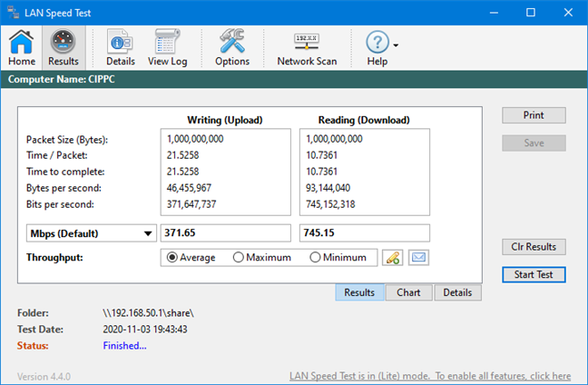Minimize the LAN Speed Test window

point(494,13)
